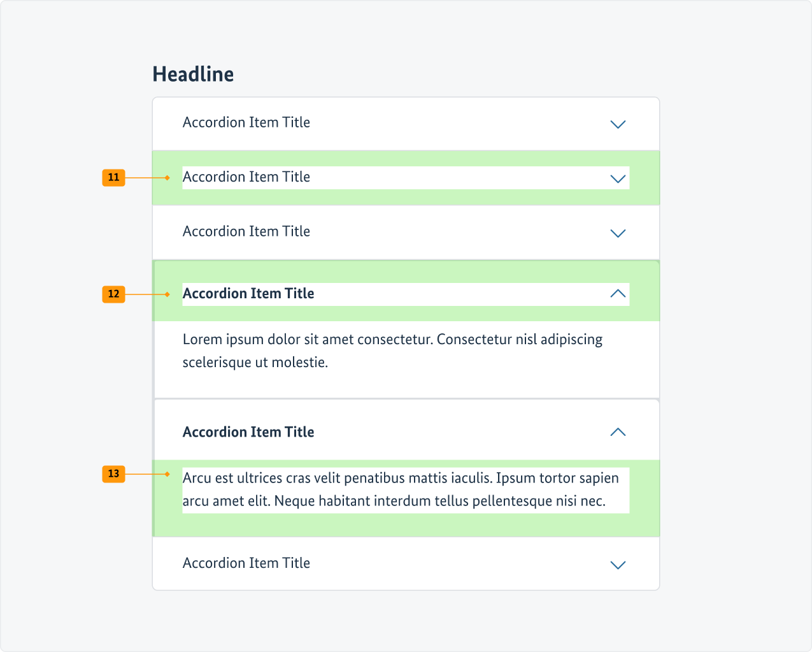Expand the last accordion item's chevron

(x=618, y=565)
